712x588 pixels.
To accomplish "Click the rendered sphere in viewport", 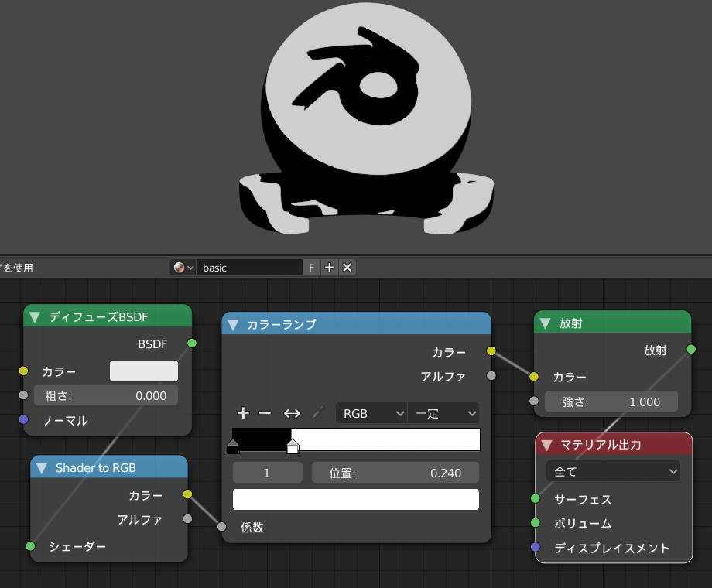I will click(367, 91).
